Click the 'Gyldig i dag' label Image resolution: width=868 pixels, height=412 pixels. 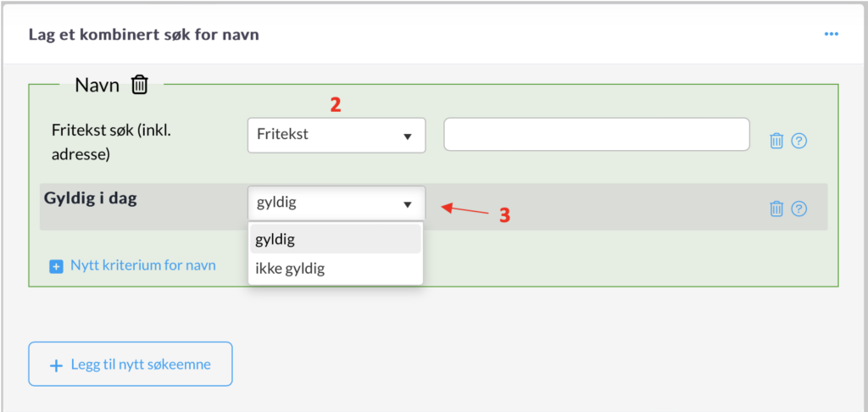click(x=91, y=199)
